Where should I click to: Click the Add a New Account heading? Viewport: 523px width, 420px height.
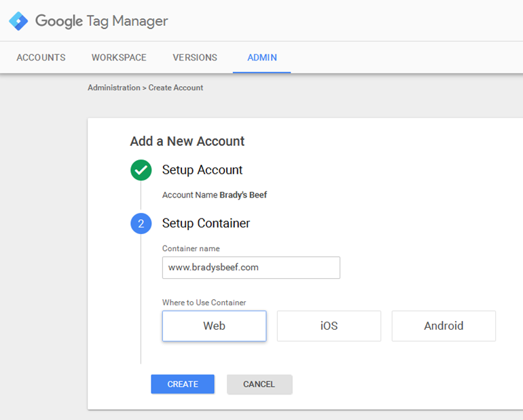click(187, 141)
